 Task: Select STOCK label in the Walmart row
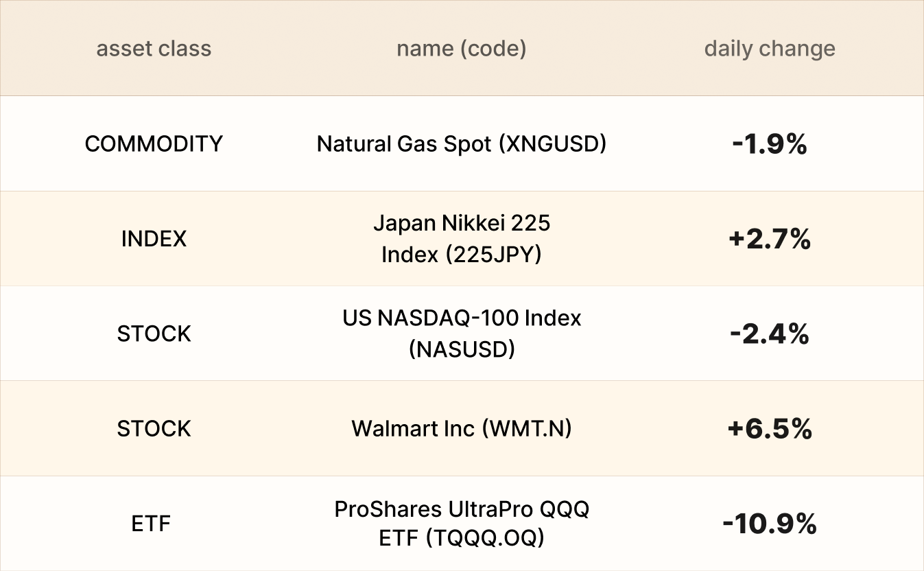[154, 429]
